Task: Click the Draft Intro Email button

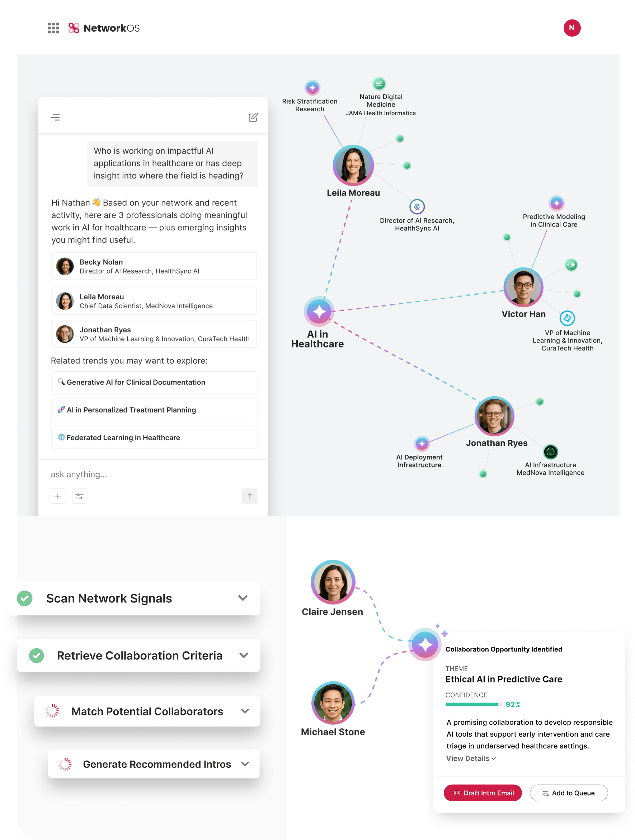Action: click(x=483, y=793)
